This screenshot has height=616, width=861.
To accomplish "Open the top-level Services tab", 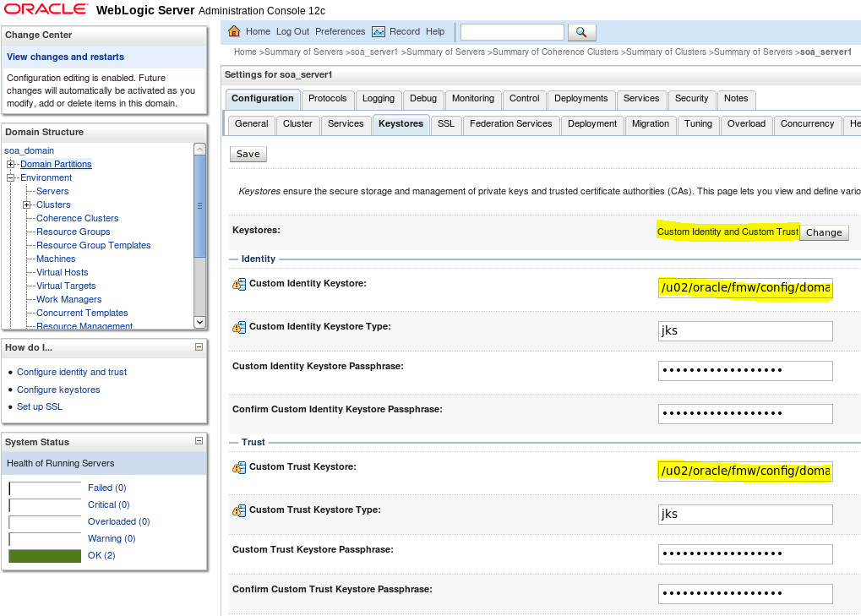I will pos(641,99).
